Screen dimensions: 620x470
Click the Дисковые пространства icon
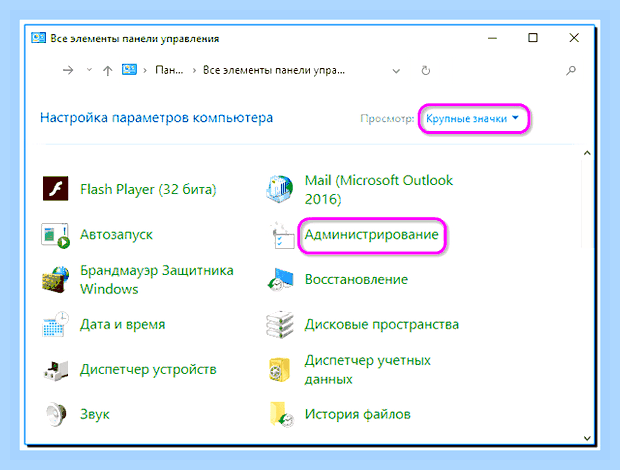click(x=280, y=325)
